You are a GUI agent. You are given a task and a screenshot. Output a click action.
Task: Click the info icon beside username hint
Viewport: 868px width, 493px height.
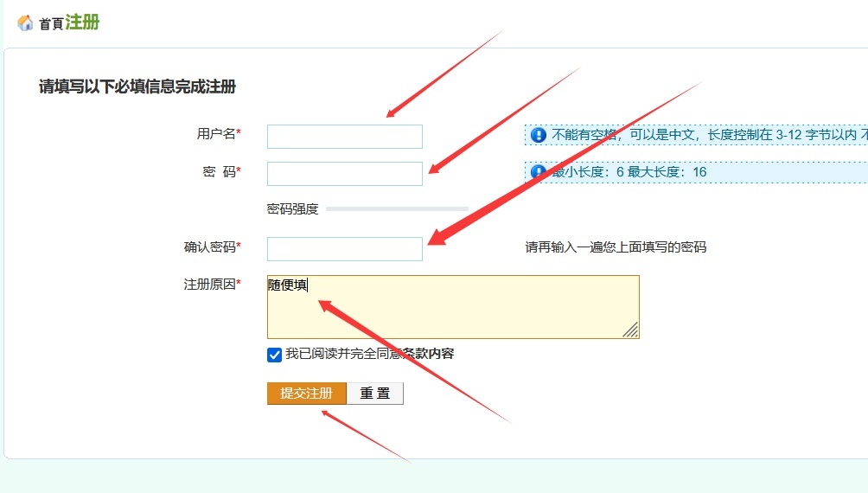539,135
